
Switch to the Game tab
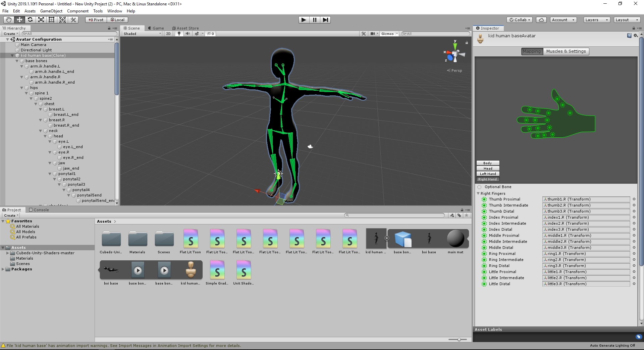point(156,28)
